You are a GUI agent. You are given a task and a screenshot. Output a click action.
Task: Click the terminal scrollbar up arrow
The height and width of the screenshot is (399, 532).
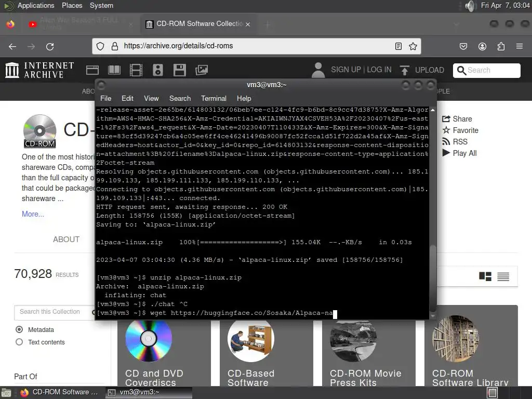433,110
